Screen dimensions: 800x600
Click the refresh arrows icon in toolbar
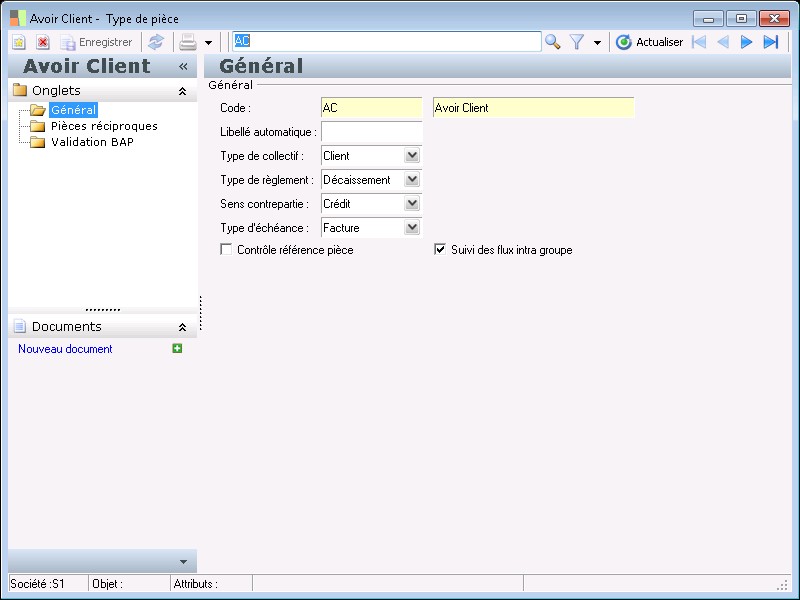(156, 42)
